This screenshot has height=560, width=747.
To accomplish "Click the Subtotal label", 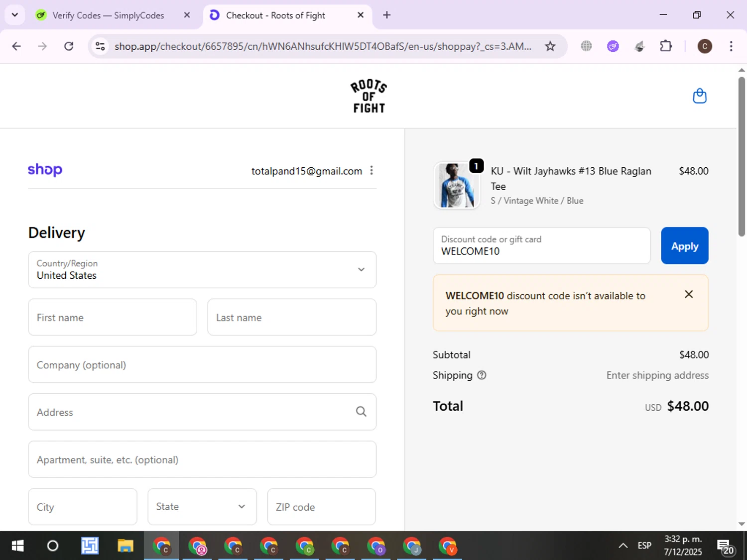I will tap(452, 355).
